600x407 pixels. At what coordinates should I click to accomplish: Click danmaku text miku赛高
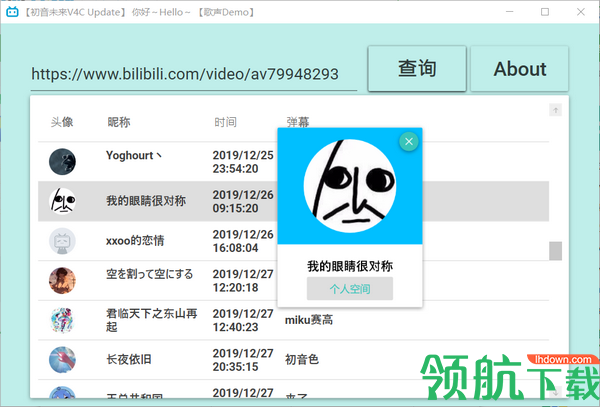coord(309,320)
